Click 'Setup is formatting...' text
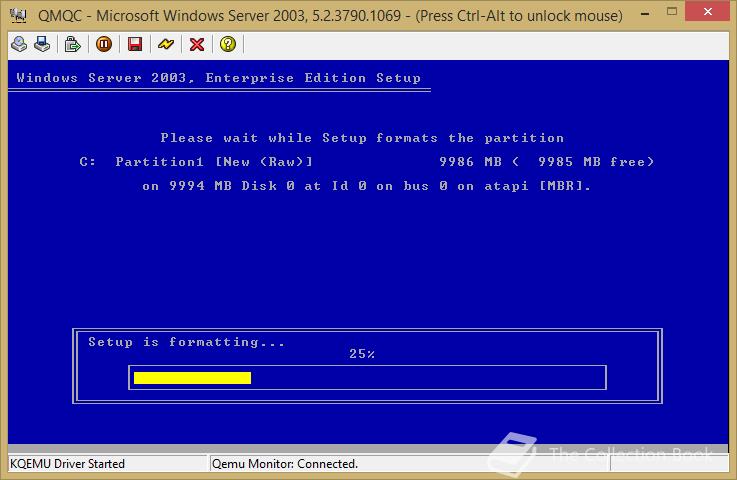Image resolution: width=737 pixels, height=480 pixels. point(187,342)
